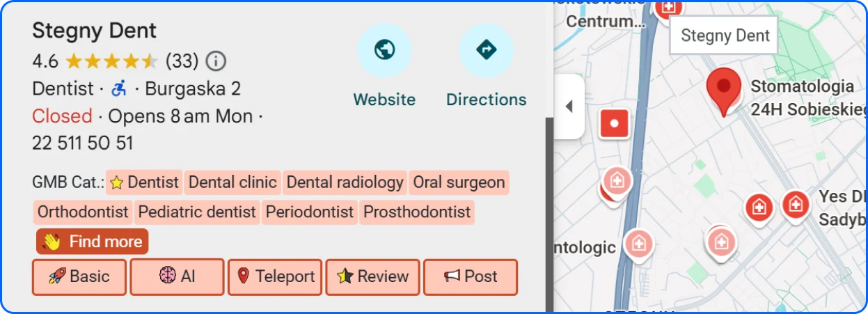Click the Oral surgeon category tag
The image size is (868, 314).
point(459,182)
